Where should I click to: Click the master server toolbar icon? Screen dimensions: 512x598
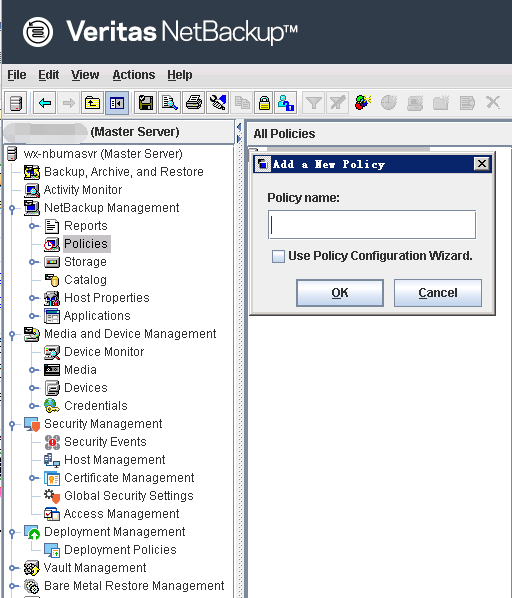(x=16, y=103)
